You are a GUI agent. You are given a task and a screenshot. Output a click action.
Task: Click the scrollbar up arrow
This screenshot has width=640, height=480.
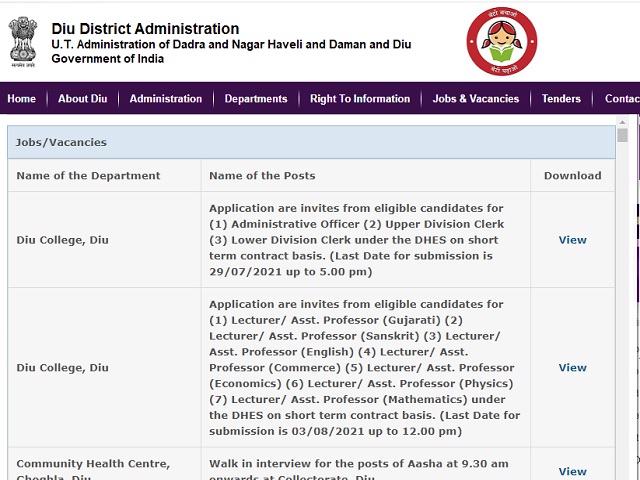(x=622, y=122)
